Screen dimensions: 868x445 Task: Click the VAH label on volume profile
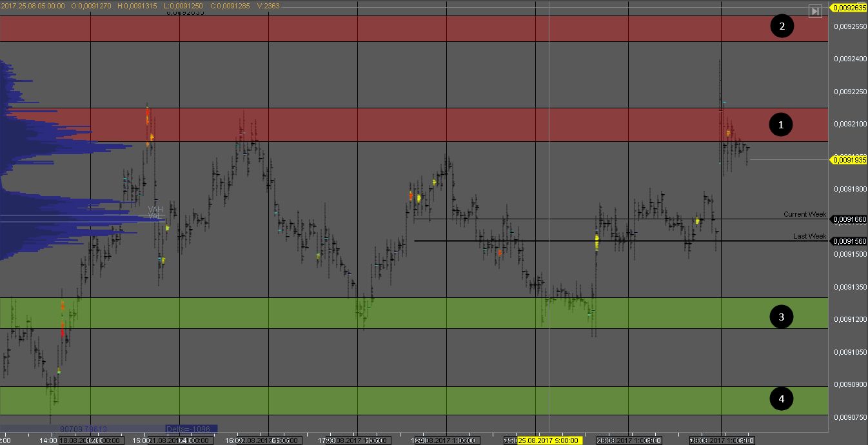(155, 210)
